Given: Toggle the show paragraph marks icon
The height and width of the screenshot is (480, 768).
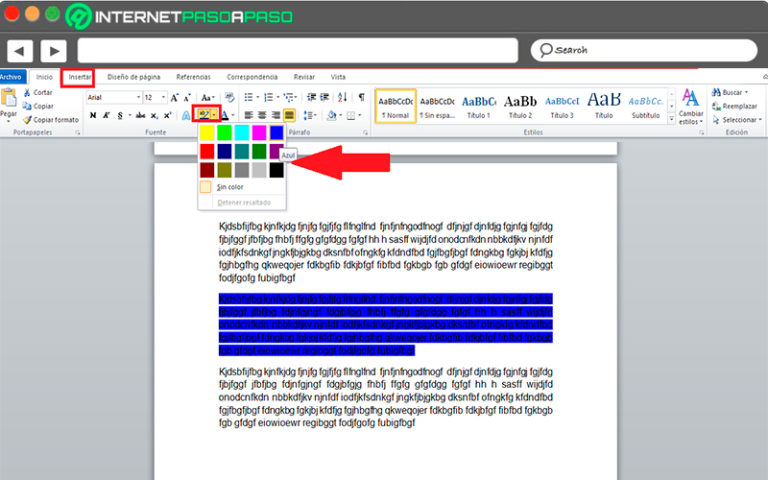Looking at the screenshot, I should (361, 97).
